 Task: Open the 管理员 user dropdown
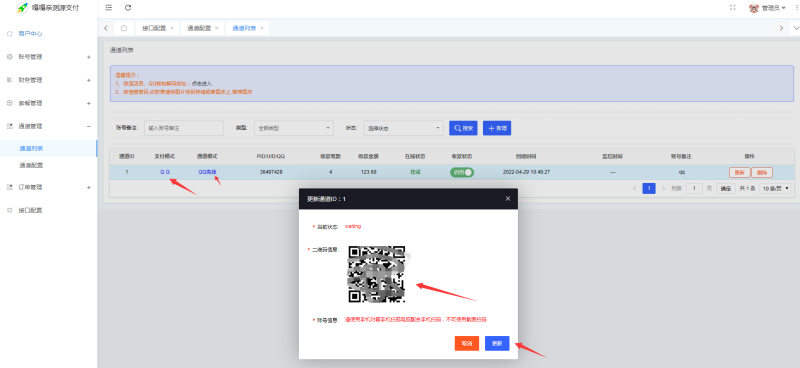(773, 8)
